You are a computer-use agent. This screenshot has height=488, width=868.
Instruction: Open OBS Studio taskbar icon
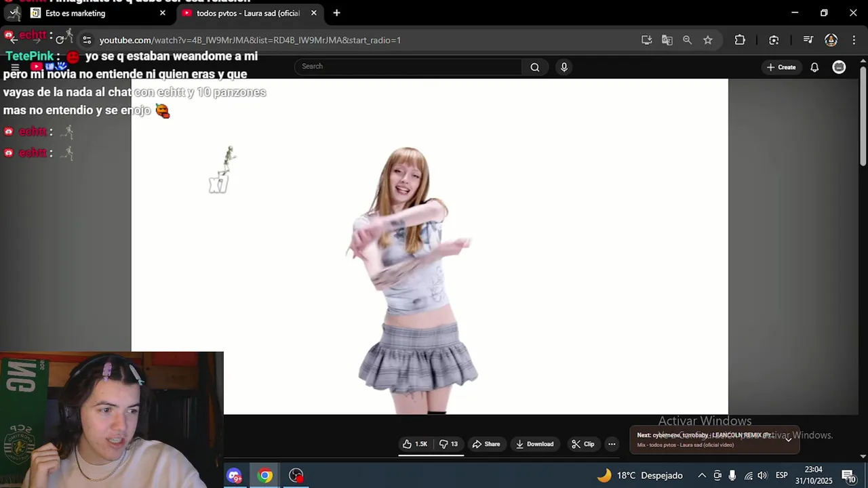pyautogui.click(x=296, y=476)
